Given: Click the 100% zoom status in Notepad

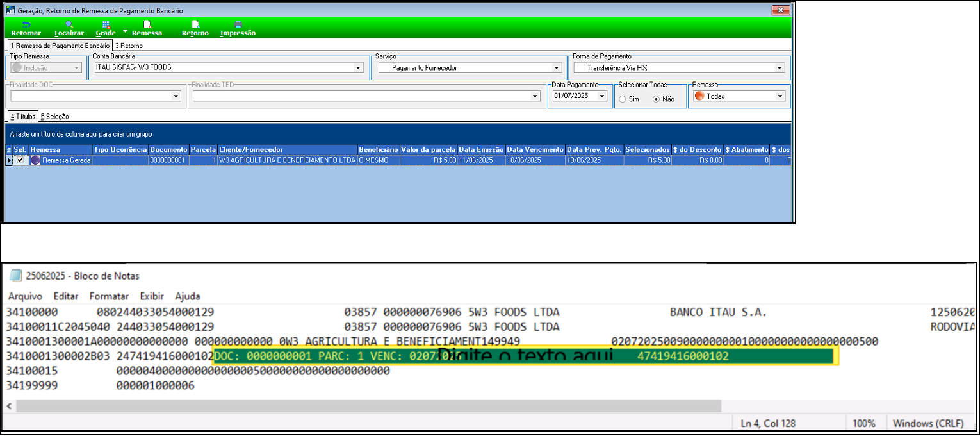Looking at the screenshot, I should (863, 423).
